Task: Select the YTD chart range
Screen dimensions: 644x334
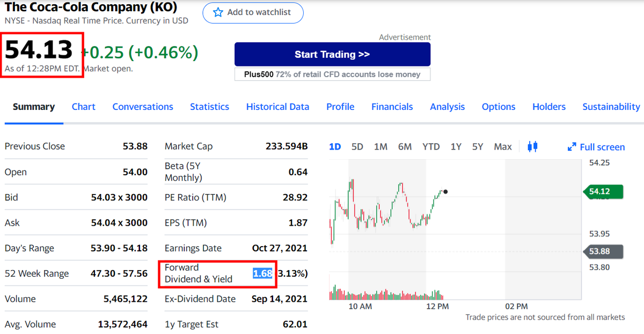Action: pos(431,146)
